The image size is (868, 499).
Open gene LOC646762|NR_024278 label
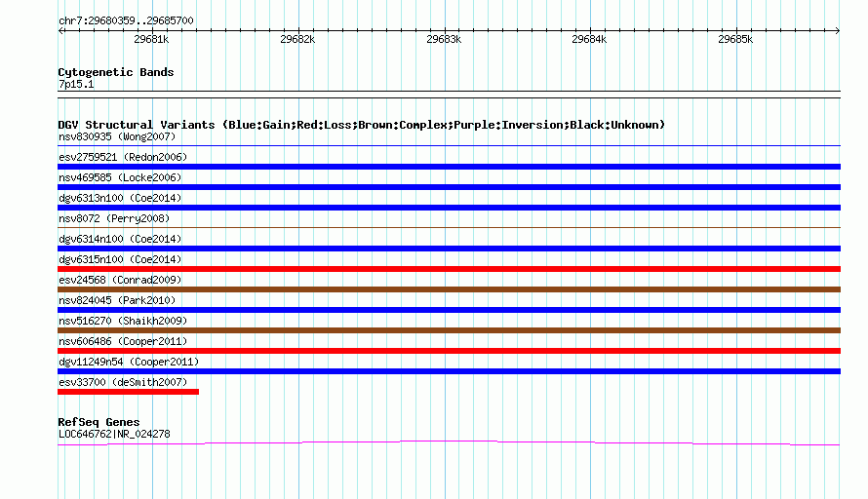[x=114, y=435]
